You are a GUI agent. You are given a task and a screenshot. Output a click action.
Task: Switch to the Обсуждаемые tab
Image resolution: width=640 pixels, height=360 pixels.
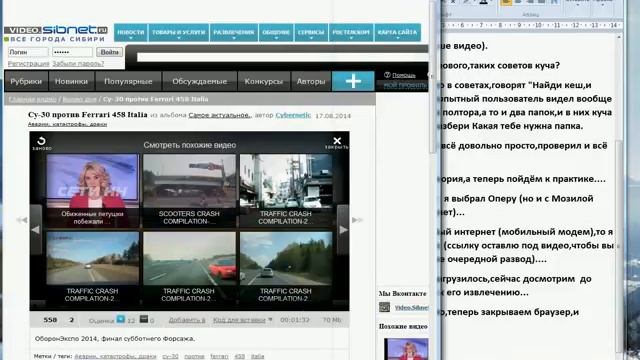click(199, 81)
